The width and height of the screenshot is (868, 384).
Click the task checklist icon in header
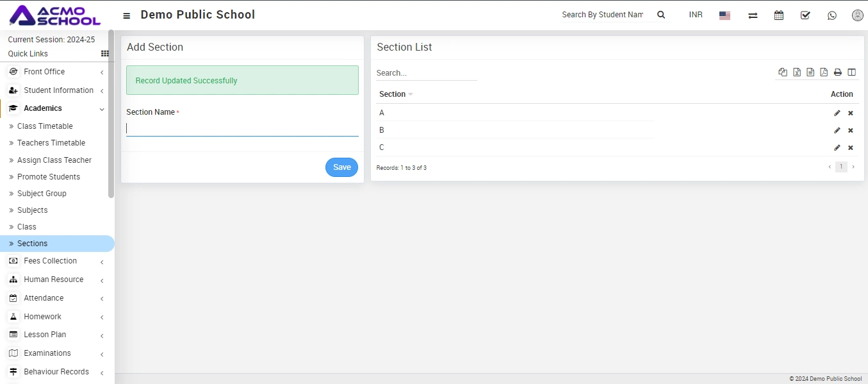point(805,15)
